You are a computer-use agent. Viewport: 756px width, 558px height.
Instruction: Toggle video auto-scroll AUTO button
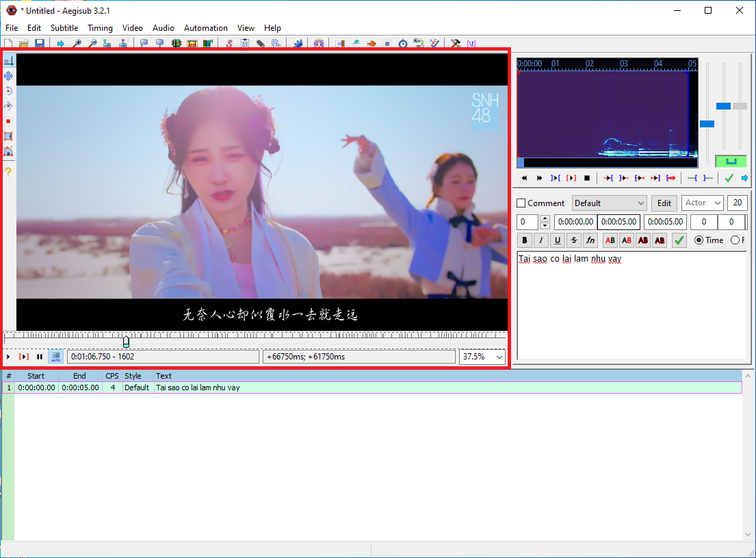pyautogui.click(x=56, y=357)
